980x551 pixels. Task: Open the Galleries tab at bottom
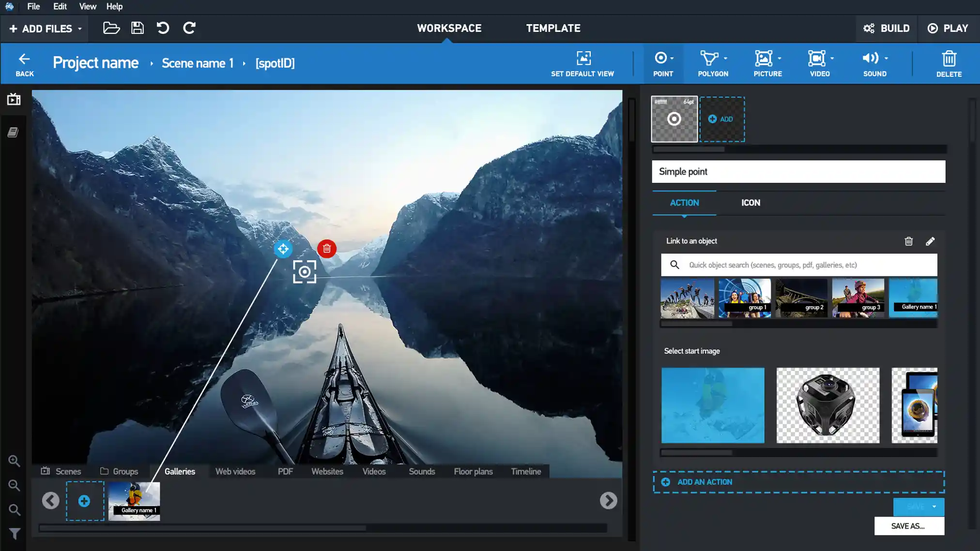[x=180, y=471]
